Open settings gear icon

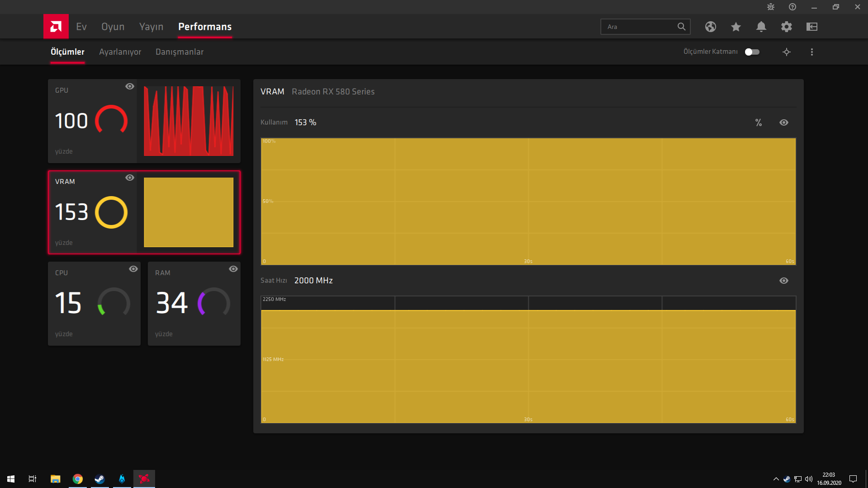coord(787,27)
